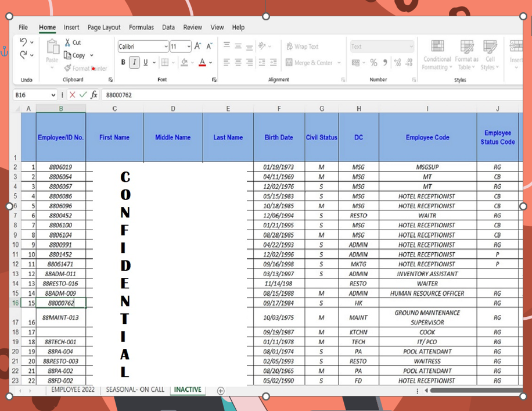Click Decrease Indent icon
Viewport: 532px width, 411px height.
(x=262, y=62)
